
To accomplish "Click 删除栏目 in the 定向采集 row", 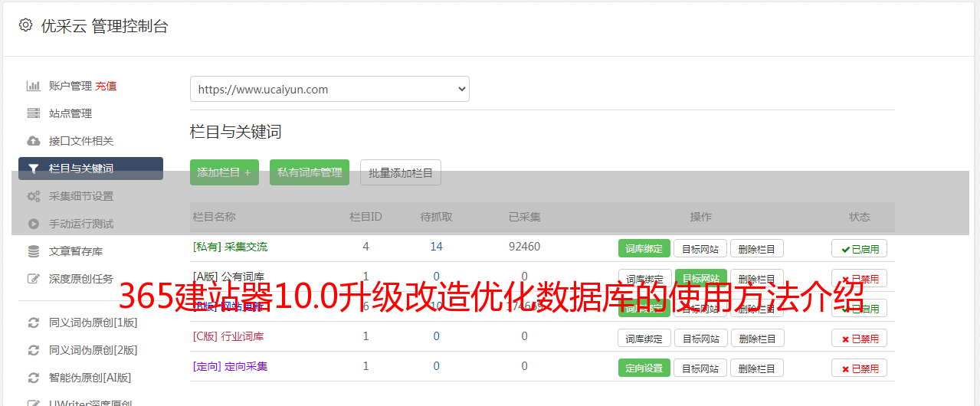I will 757,368.
